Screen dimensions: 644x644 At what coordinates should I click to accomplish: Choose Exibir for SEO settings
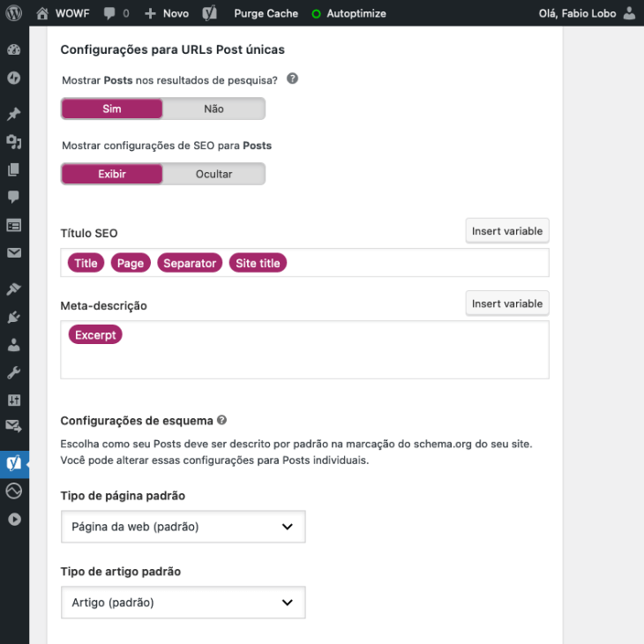[x=112, y=174]
